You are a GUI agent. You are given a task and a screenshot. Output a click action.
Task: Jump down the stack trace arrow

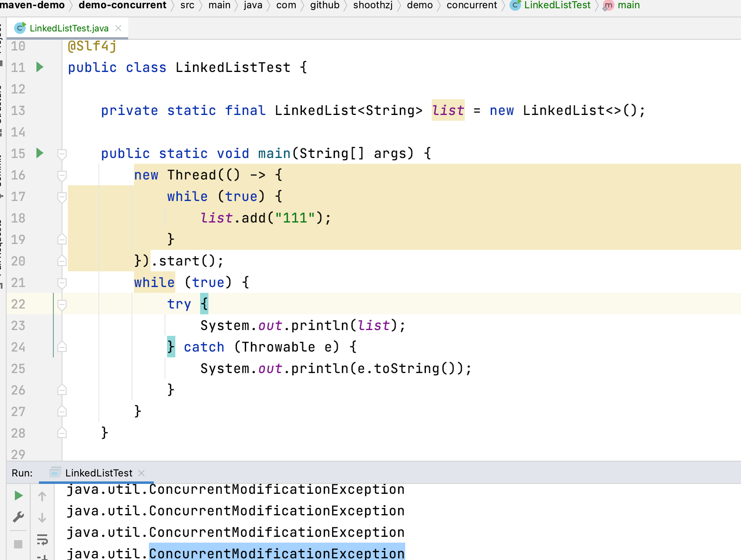tap(42, 517)
